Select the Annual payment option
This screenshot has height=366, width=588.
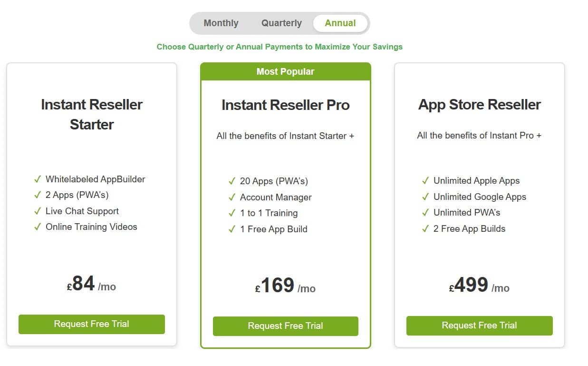pyautogui.click(x=340, y=23)
